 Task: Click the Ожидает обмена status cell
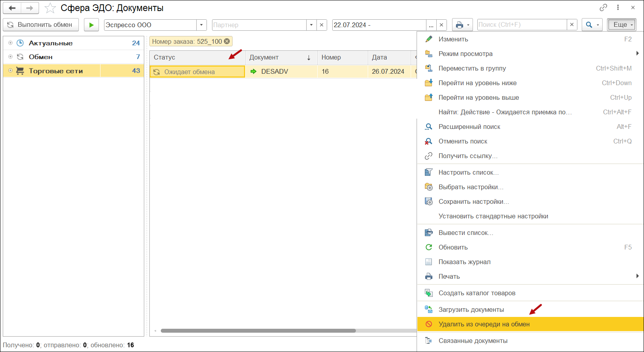pos(197,72)
